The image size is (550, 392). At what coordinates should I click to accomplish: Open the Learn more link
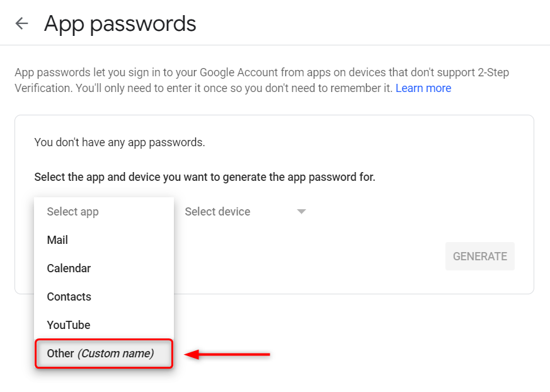point(423,88)
